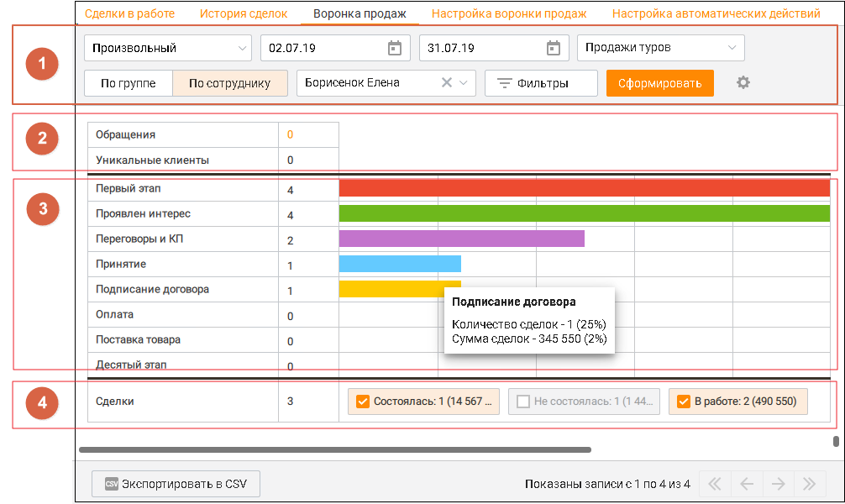This screenshot has height=504, width=845.
Task: Switch to История сделок tab
Action: [244, 13]
